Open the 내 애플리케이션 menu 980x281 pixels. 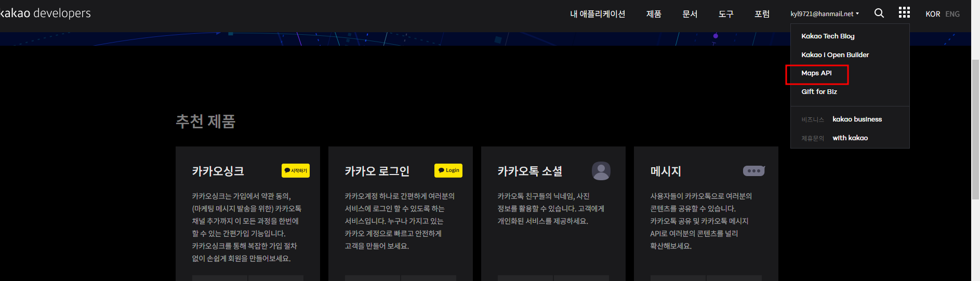click(x=598, y=14)
